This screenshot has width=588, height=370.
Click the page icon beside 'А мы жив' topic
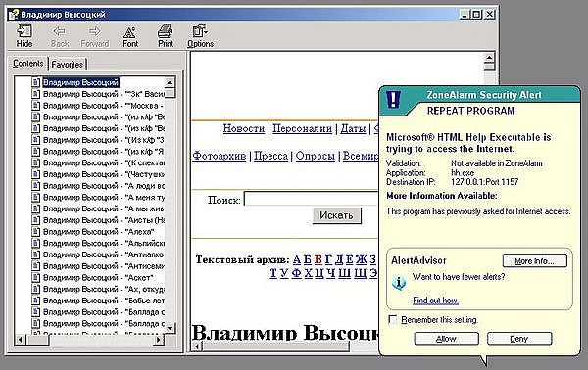[35, 208]
